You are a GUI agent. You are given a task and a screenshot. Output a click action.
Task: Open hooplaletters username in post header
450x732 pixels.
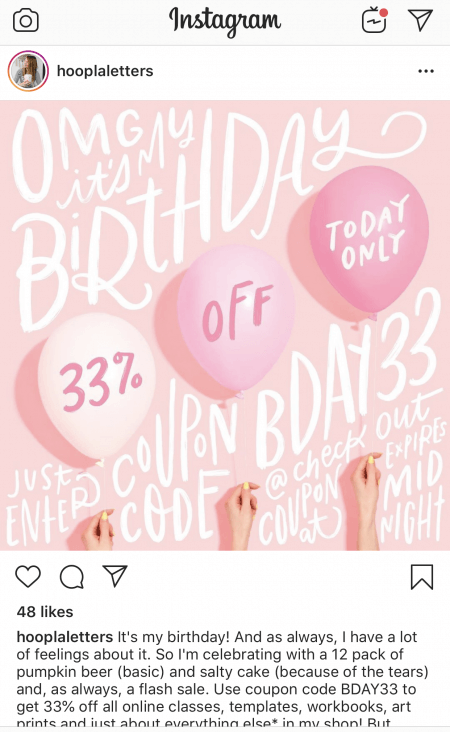(105, 71)
